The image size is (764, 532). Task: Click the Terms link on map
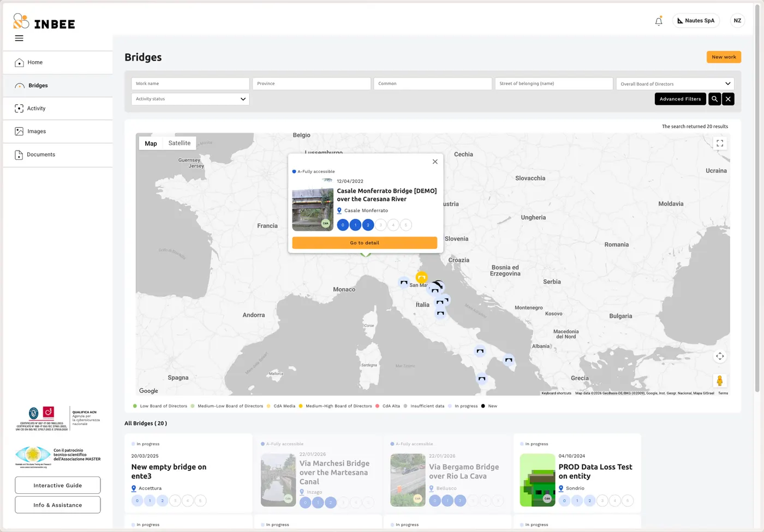tap(723, 393)
